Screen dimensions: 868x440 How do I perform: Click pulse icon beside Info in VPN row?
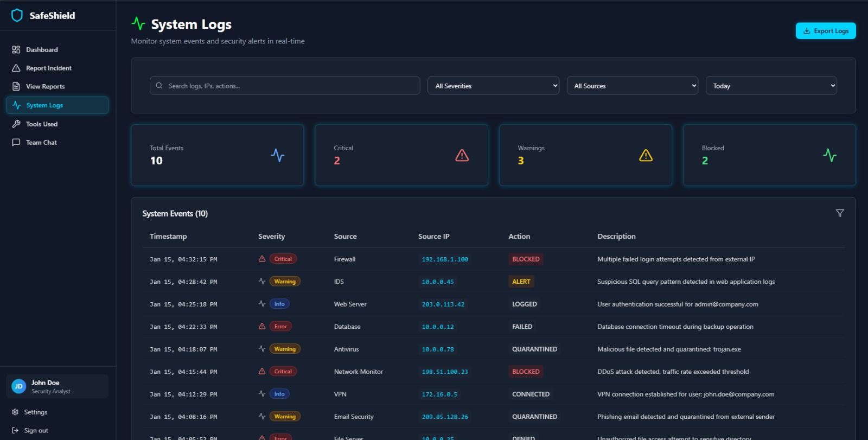coord(262,394)
